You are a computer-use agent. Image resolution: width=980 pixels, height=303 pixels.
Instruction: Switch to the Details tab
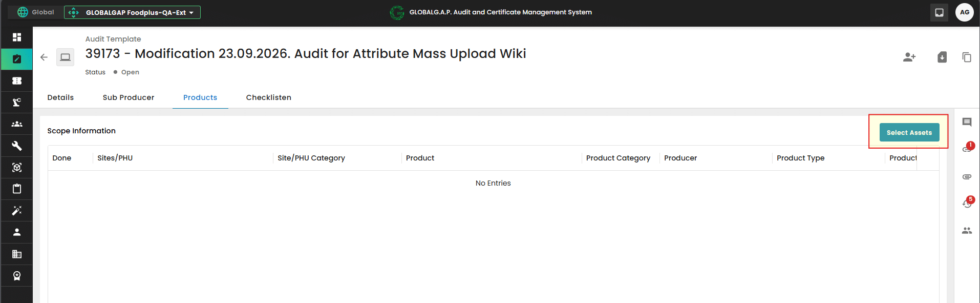point(60,97)
